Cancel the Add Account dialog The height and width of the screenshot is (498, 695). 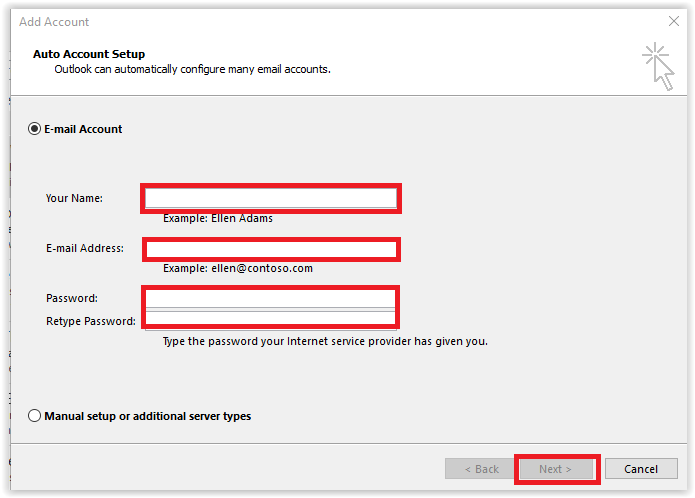[641, 469]
